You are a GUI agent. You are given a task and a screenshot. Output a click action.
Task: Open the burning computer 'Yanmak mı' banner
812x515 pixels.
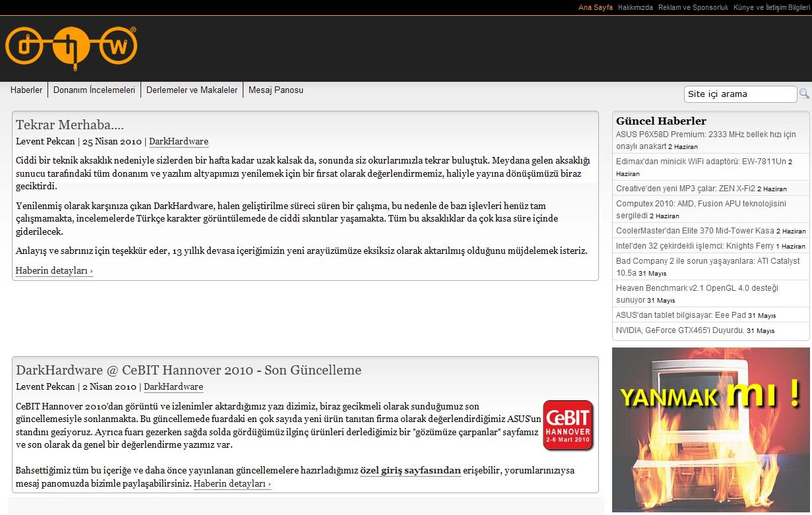[710, 430]
